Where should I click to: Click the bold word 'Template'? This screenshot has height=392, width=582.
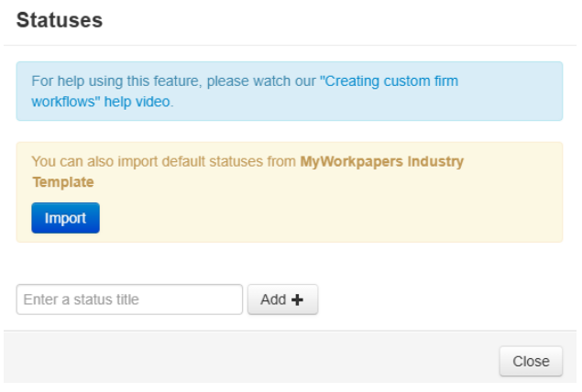[x=63, y=182]
